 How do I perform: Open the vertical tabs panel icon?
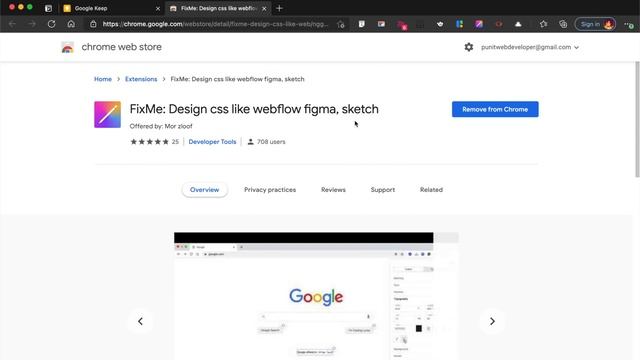click(48, 8)
